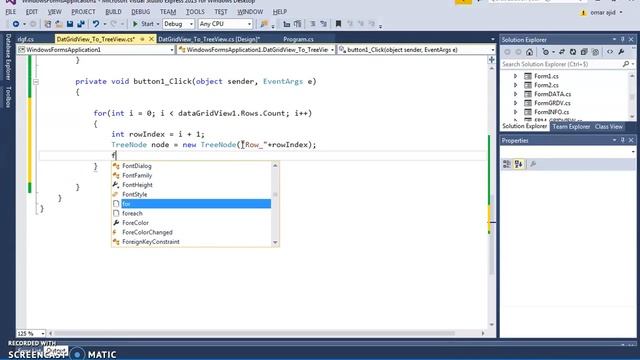The image size is (640, 360).
Task: Click the Navigate Backward toolbar icon
Action: point(16,24)
